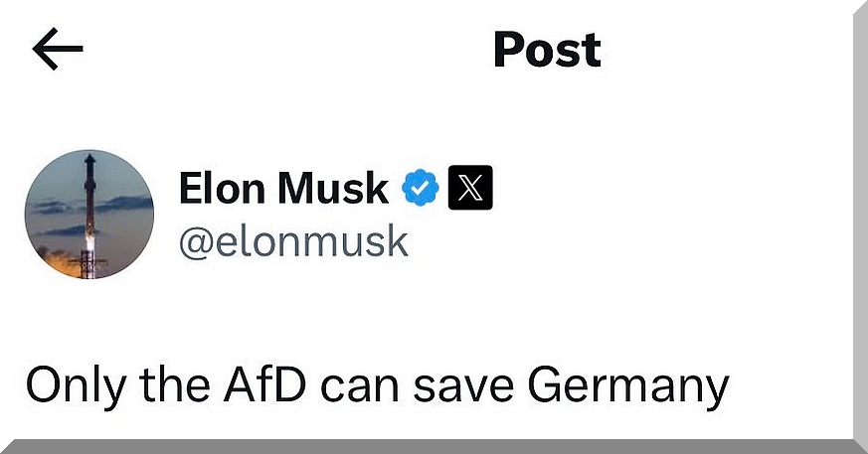This screenshot has height=454, width=868.
Task: Click the Post header title
Action: tap(547, 50)
